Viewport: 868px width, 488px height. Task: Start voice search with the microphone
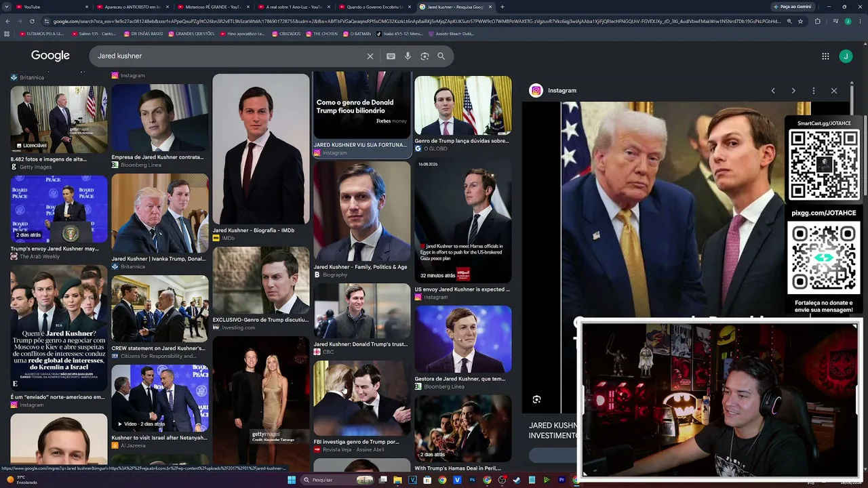point(408,56)
